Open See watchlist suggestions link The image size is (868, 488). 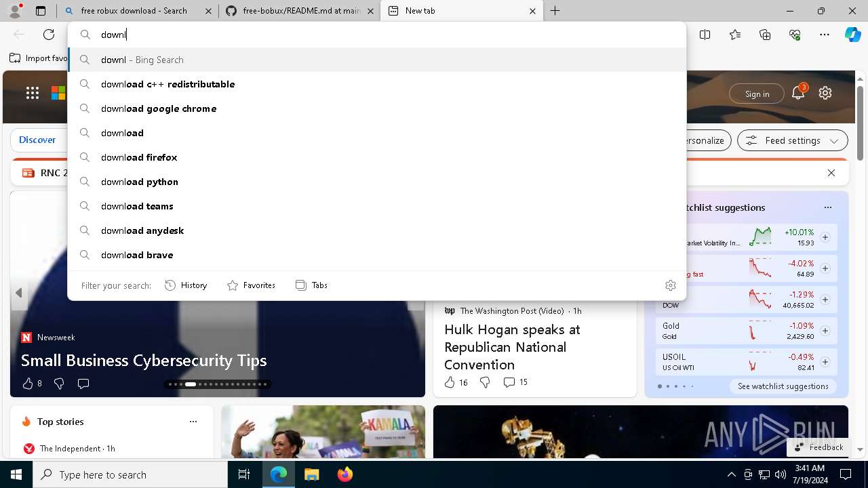[x=783, y=386]
